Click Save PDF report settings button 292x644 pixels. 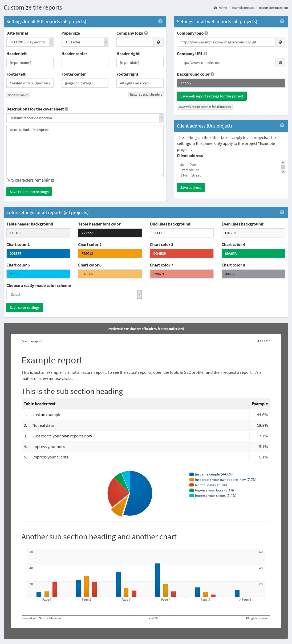(x=29, y=192)
